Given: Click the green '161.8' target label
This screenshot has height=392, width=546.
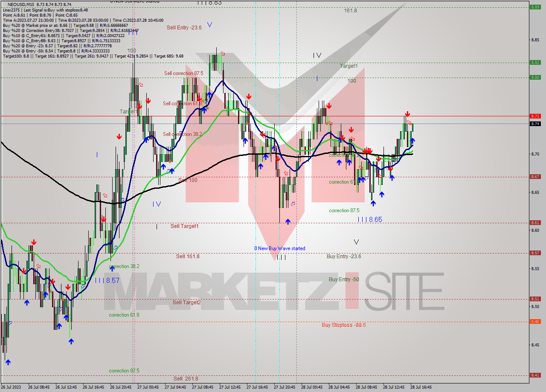Looking at the screenshot, I should click(x=350, y=11).
